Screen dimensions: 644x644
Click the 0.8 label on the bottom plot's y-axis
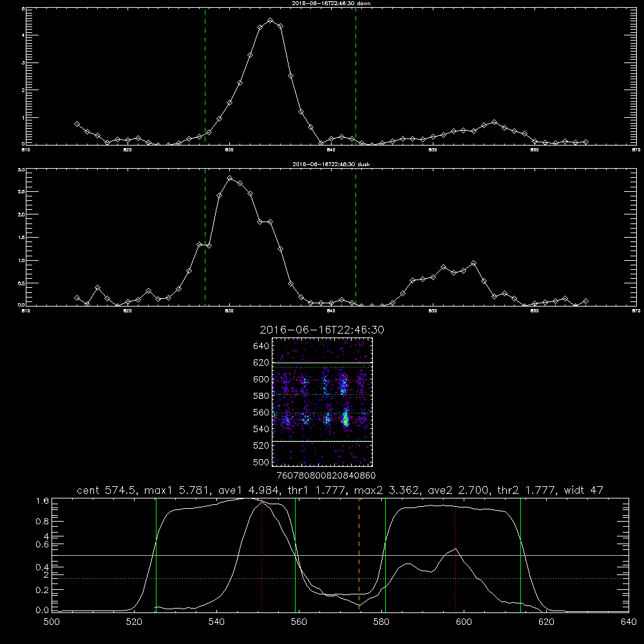43,522
